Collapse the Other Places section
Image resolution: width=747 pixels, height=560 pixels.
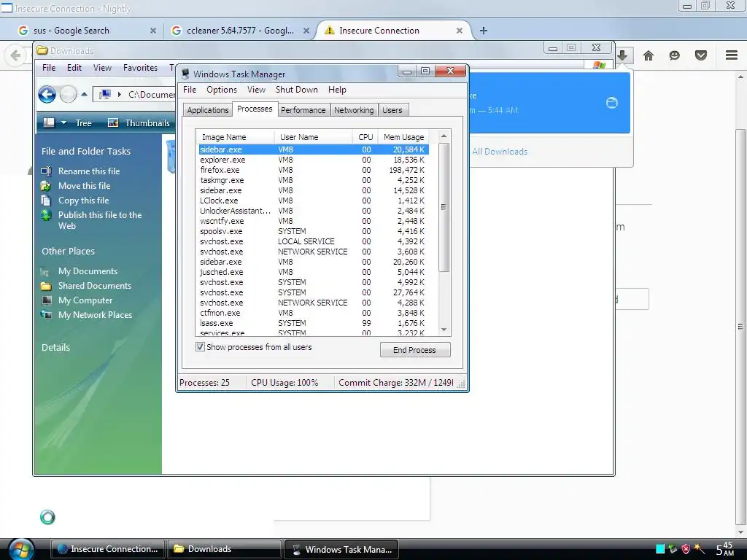[x=68, y=252]
